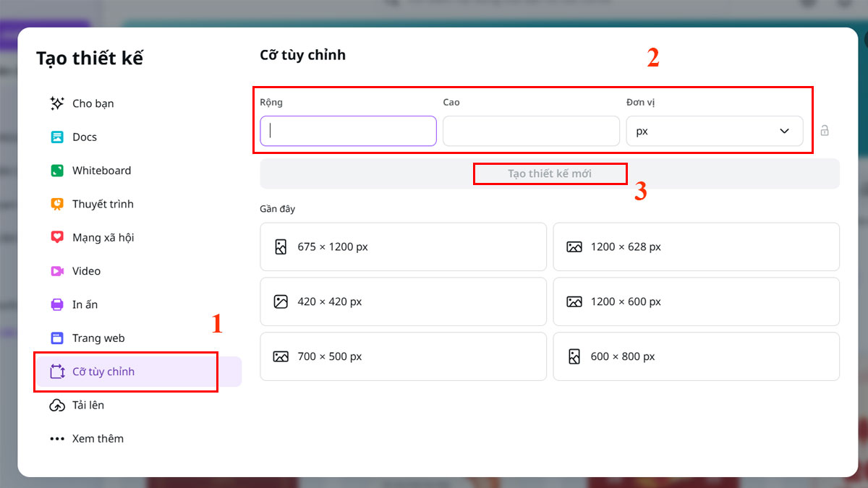Screen dimensions: 868x488
Task: Expand Xem thêm for more options
Action: [87, 439]
